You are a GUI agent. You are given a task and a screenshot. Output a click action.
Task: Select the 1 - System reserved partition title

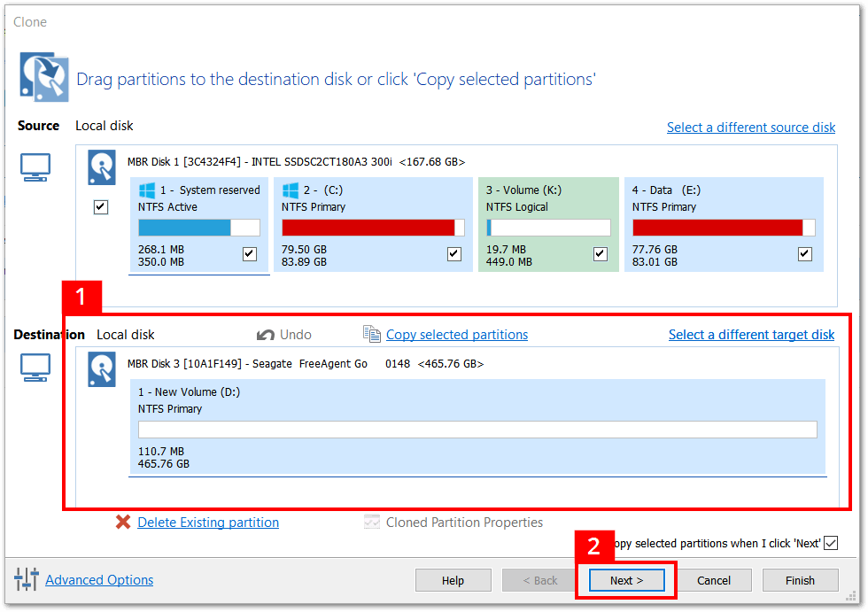tap(211, 190)
